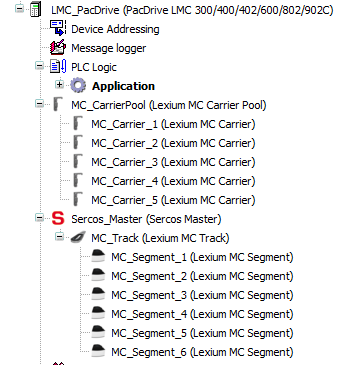
Task: Expand the Application node
Action: [x=59, y=85]
